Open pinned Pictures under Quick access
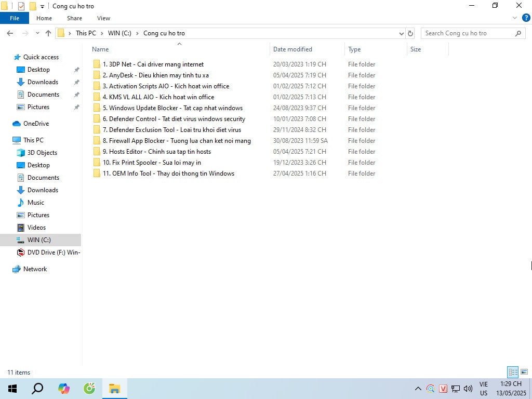The image size is (532, 399). pyautogui.click(x=38, y=107)
